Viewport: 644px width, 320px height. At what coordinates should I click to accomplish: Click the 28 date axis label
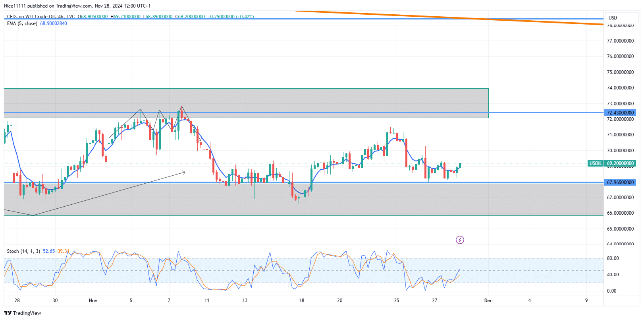point(17,301)
